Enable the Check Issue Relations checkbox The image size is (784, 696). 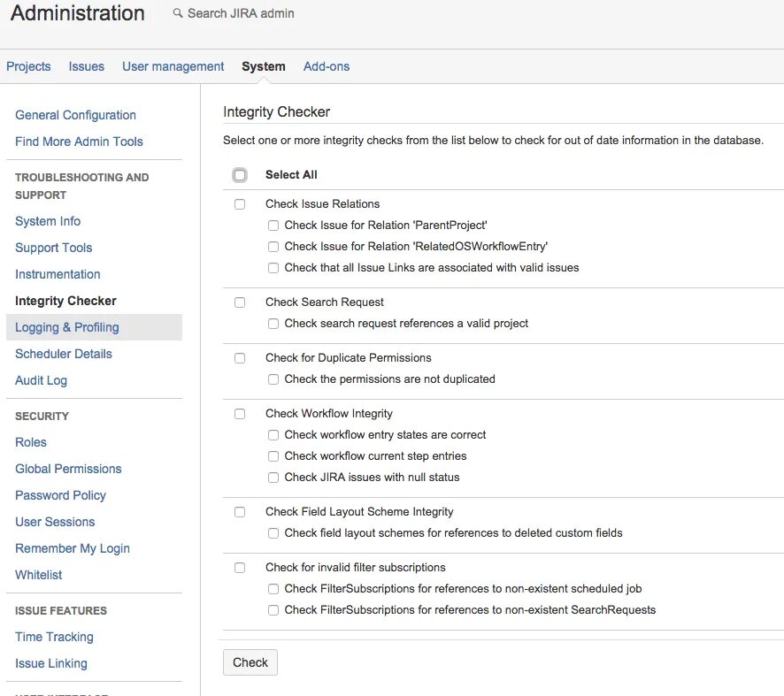click(240, 204)
